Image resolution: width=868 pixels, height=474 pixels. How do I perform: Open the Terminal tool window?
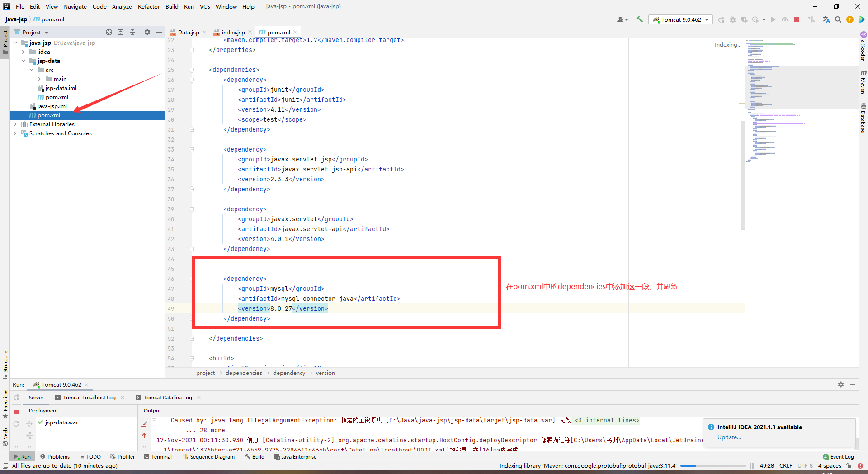tap(158, 457)
